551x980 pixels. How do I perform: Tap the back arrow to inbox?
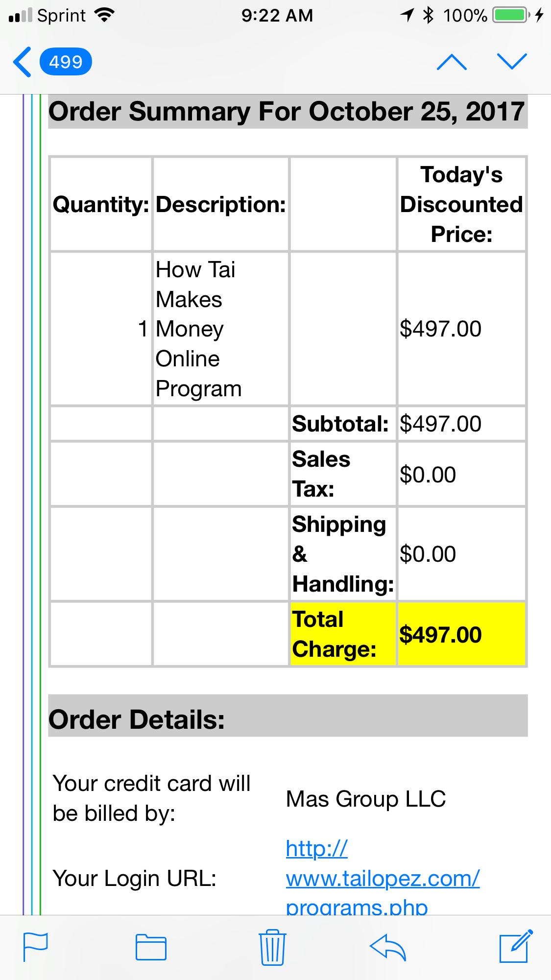[23, 62]
